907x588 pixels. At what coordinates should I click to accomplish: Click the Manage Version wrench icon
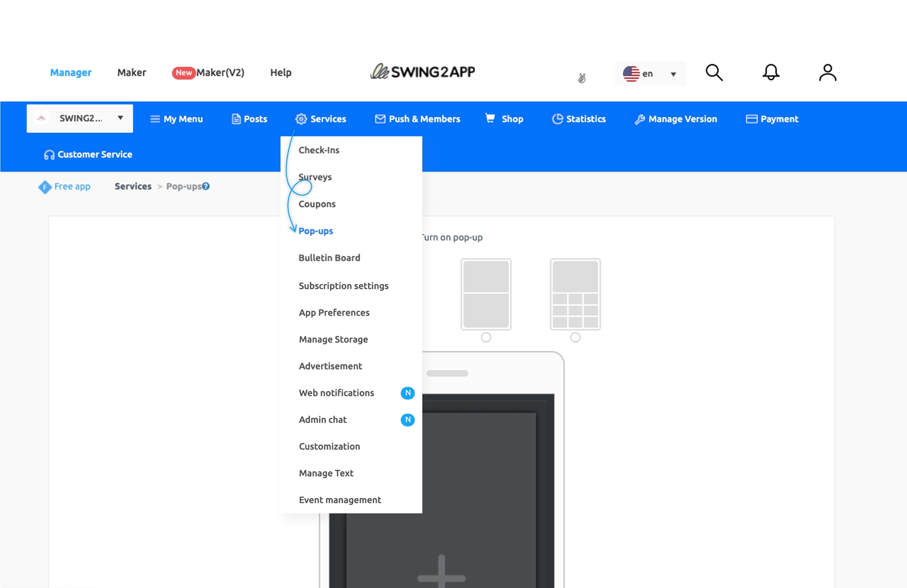point(640,120)
